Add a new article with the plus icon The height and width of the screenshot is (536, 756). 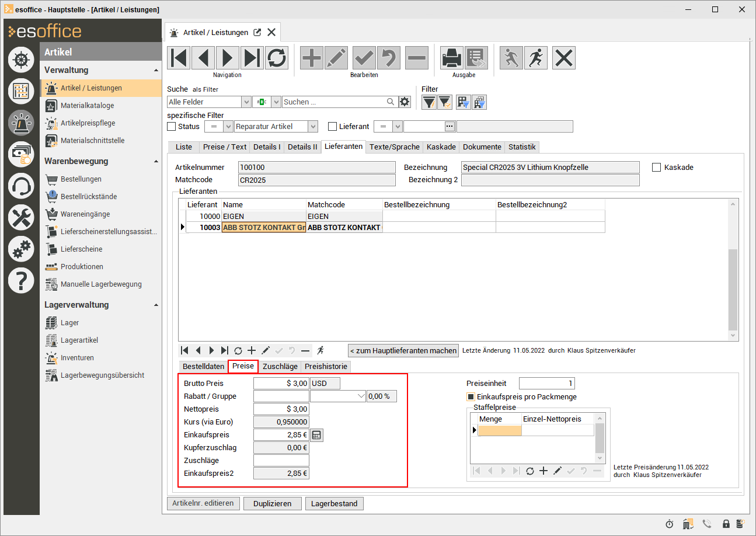tap(312, 58)
